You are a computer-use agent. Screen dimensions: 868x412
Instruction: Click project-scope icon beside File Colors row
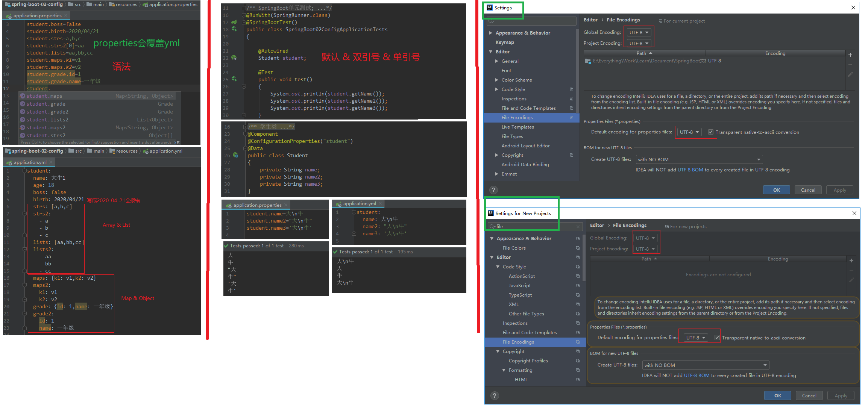(x=578, y=248)
